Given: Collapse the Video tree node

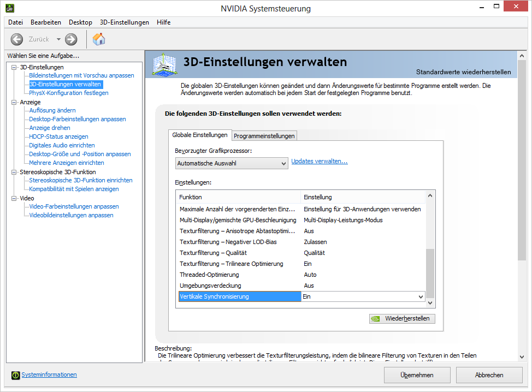Looking at the screenshot, I should (x=14, y=198).
